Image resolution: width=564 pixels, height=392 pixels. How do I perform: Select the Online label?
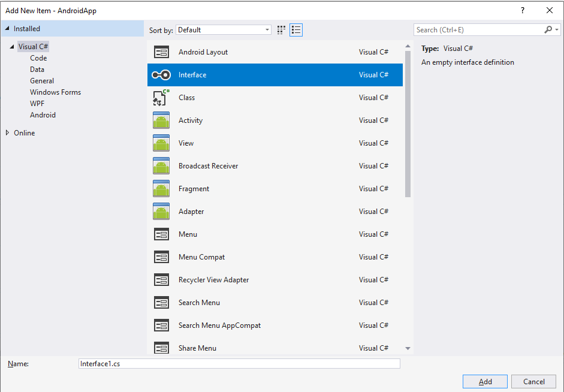[x=25, y=132]
